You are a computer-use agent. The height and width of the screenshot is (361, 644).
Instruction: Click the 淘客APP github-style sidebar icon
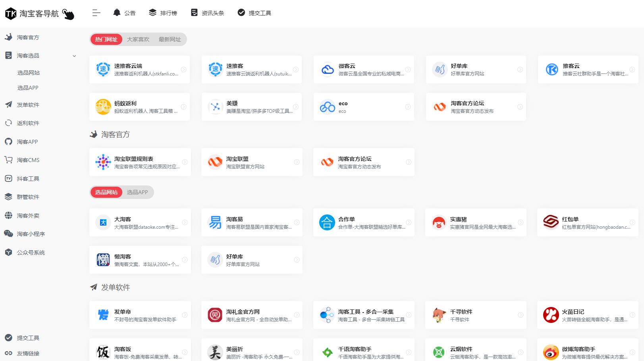pyautogui.click(x=8, y=141)
